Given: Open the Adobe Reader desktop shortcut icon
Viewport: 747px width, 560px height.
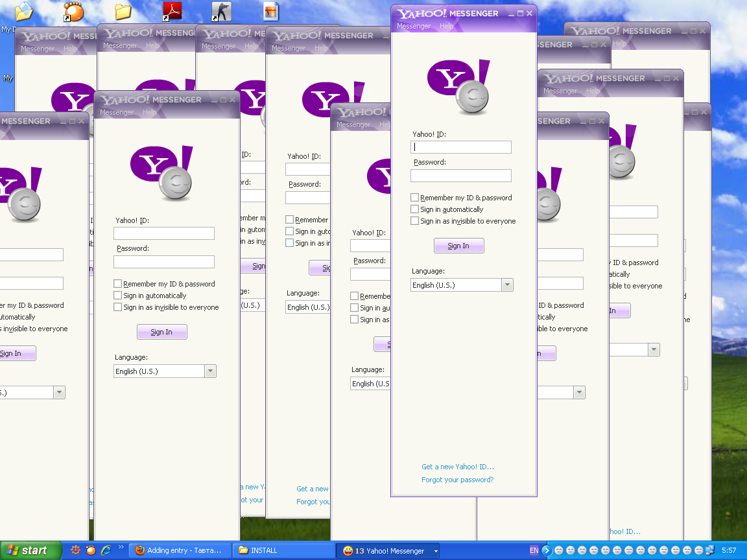Looking at the screenshot, I should tap(172, 12).
